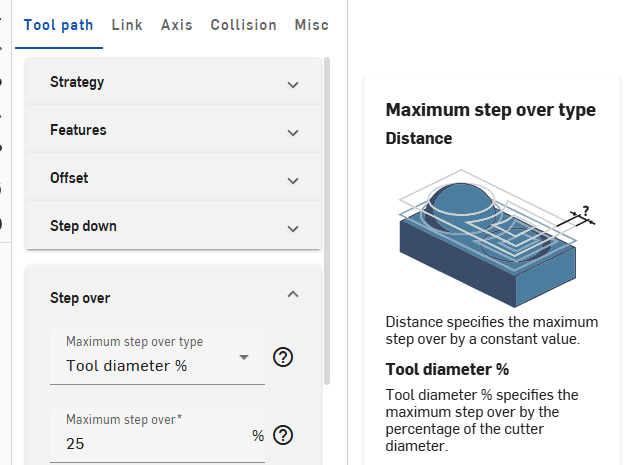Click the Step over section heading
This screenshot has height=465, width=638.
[80, 298]
